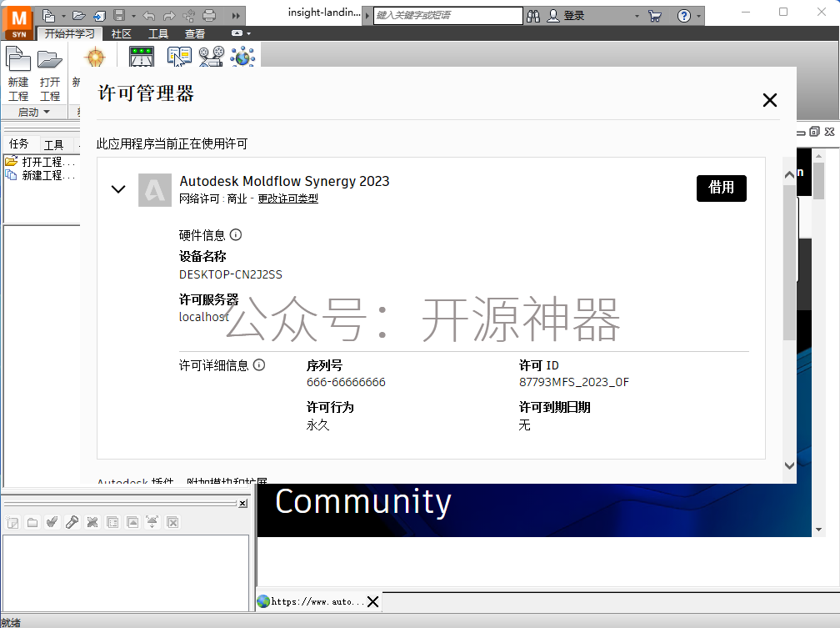The height and width of the screenshot is (628, 840).
Task: Click the binoculars search icon
Action: click(x=533, y=15)
